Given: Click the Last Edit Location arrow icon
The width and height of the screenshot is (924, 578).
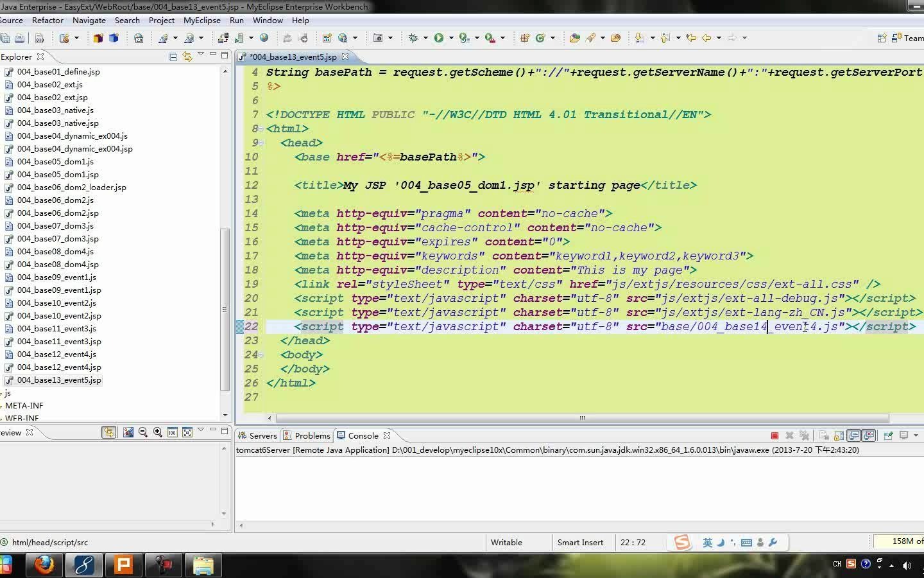Looking at the screenshot, I should tap(691, 38).
